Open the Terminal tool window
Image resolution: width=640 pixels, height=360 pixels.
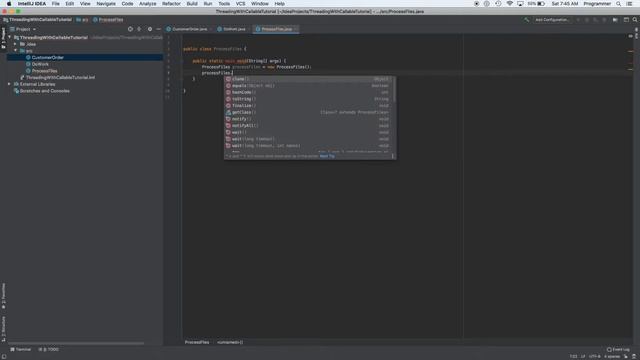(x=21, y=349)
